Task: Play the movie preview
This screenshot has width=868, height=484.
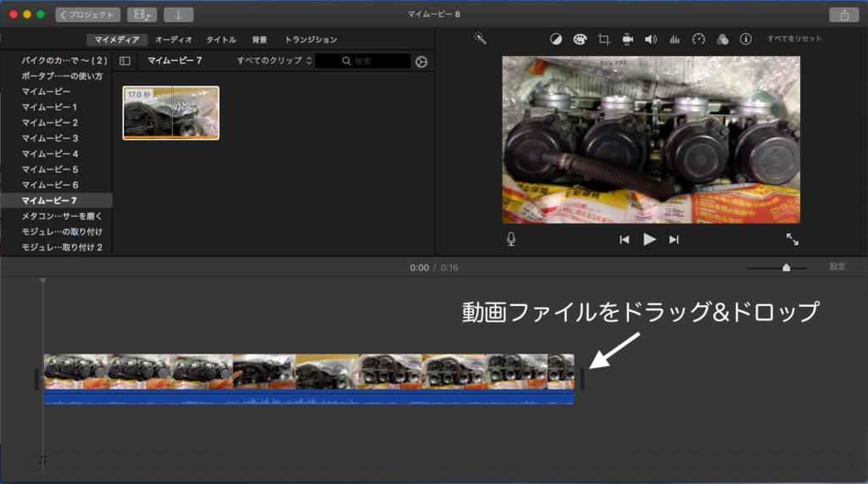Action: tap(649, 239)
